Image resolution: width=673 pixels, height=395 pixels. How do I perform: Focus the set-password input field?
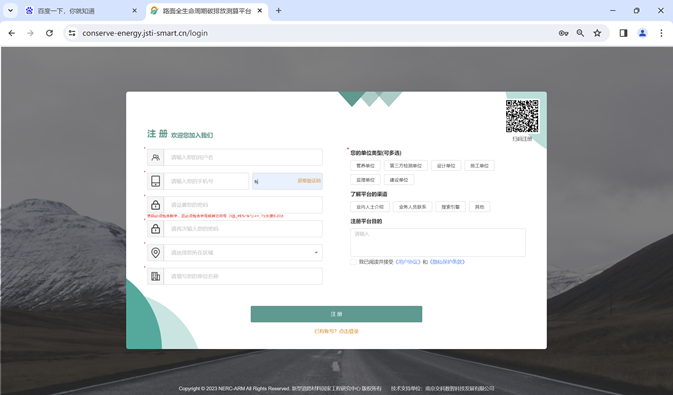tap(243, 205)
